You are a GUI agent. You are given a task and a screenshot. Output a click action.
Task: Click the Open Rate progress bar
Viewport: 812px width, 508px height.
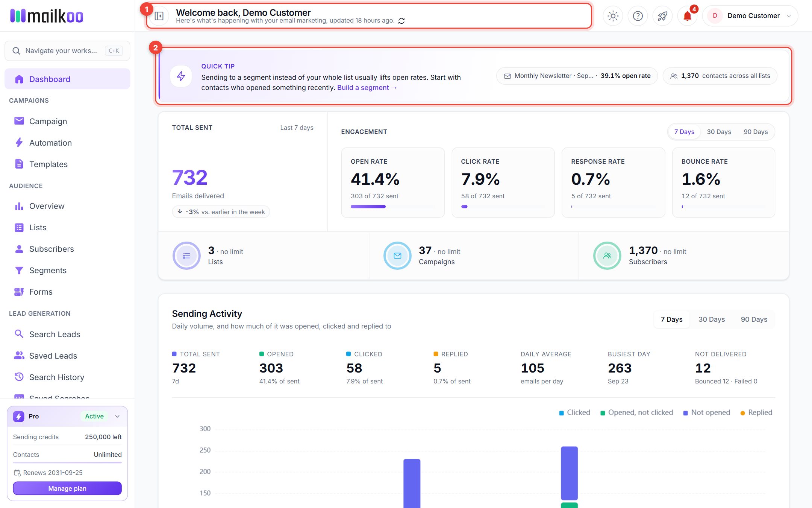coord(393,207)
